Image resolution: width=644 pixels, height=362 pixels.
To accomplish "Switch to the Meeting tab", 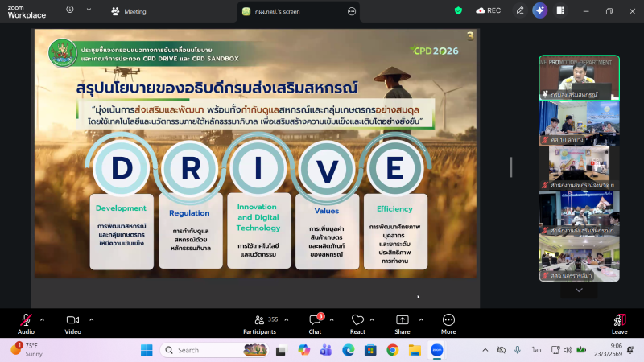I will 129,11.
